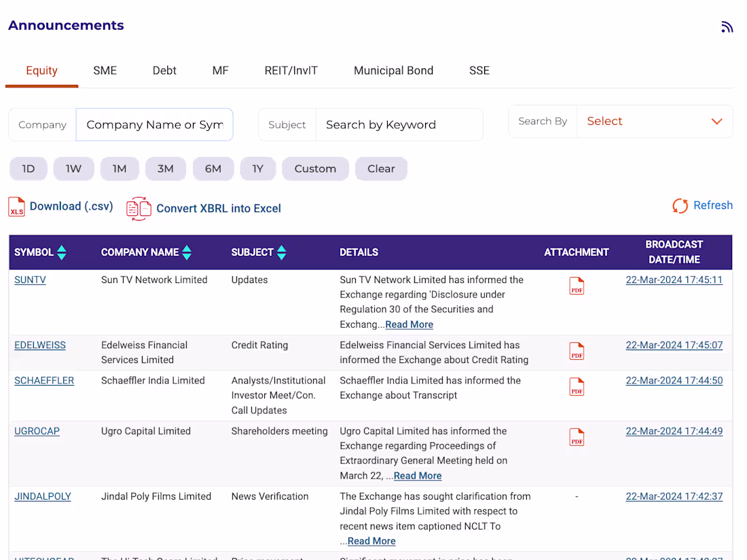Viewport: 747px width, 560px height.
Task: Open the UGROCAP symbol link
Action: [37, 431]
